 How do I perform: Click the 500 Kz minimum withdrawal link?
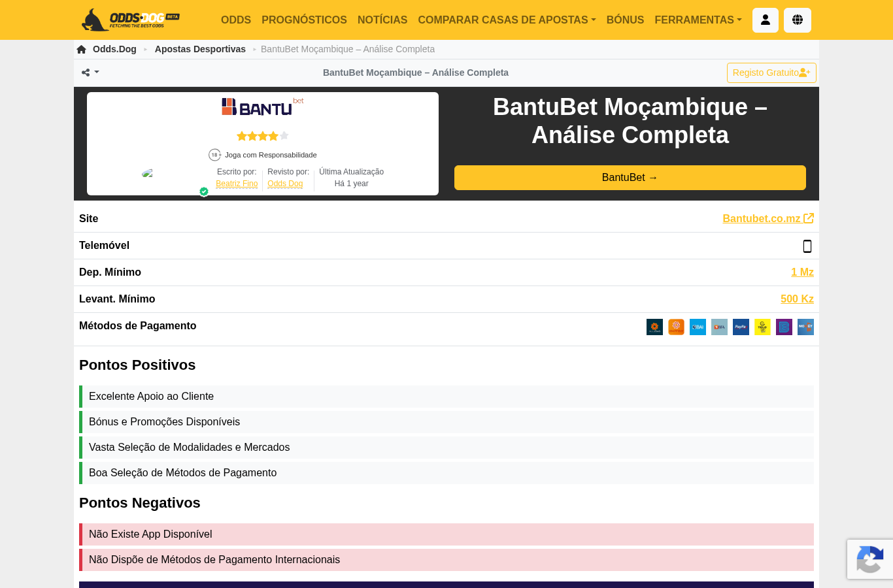pyautogui.click(x=797, y=299)
